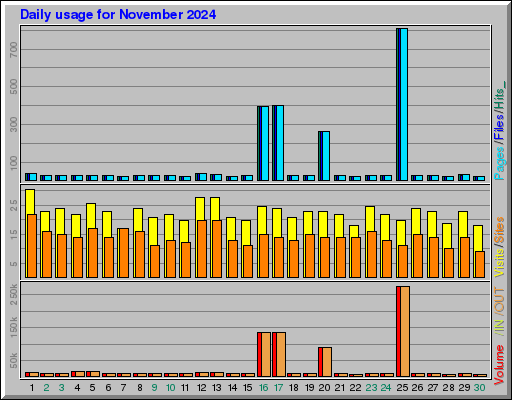The height and width of the screenshot is (400, 512).
Task: Click the 'Files' legend label
Action: [499, 127]
